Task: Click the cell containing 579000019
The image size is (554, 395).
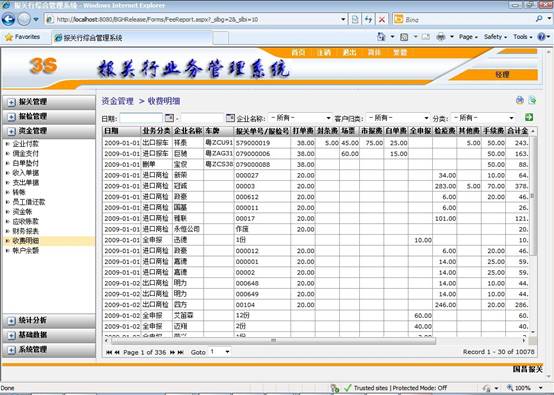Action: 262,143
